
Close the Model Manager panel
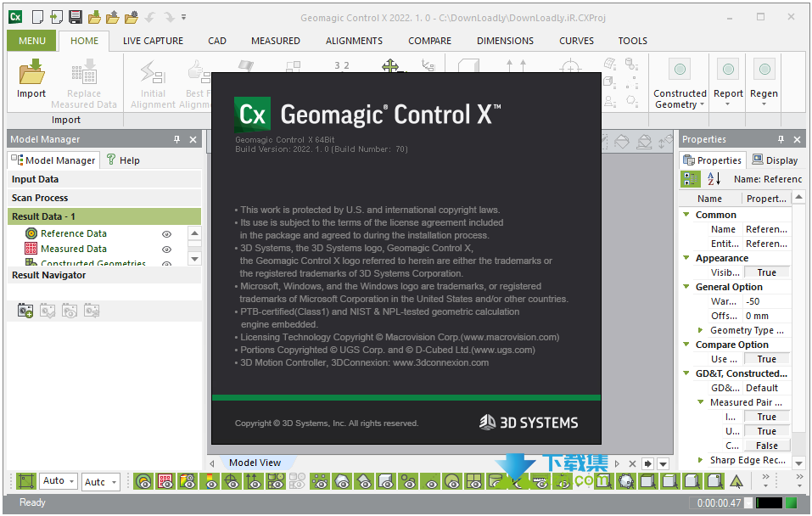pyautogui.click(x=193, y=139)
